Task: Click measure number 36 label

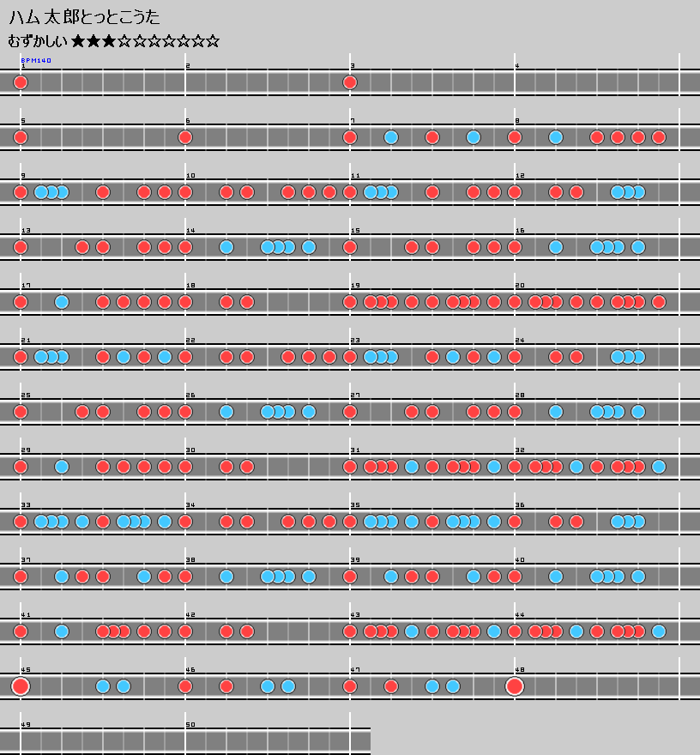Action: 520,504
